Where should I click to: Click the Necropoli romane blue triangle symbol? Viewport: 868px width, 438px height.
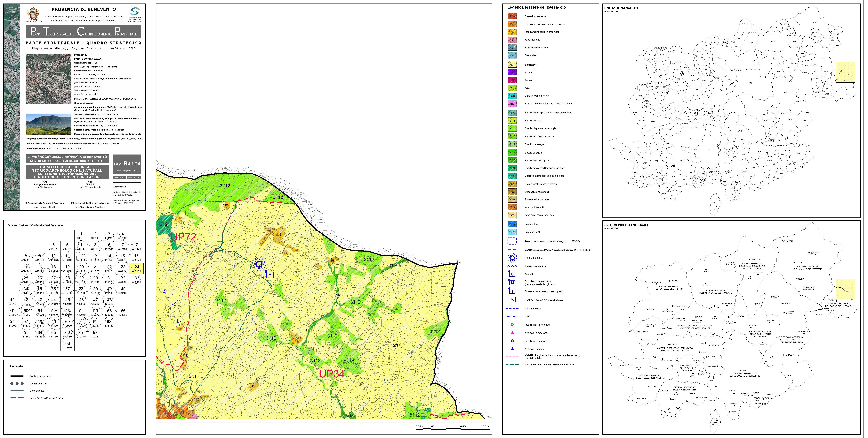click(512, 349)
